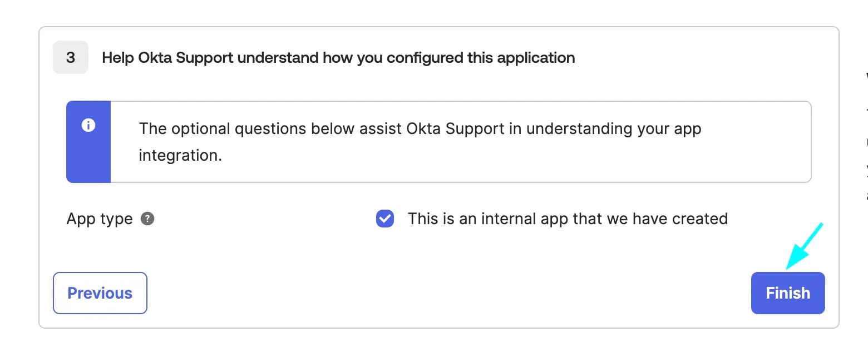Click "configured this application" in the heading
The image size is (868, 347).
[x=481, y=58]
